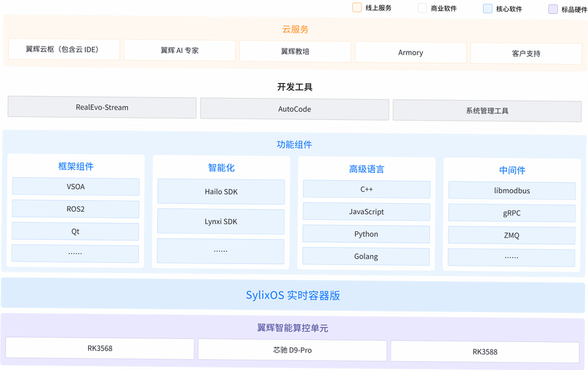The width and height of the screenshot is (588, 370).
Task: Click the 功能组件 section heading
Action: point(295,144)
